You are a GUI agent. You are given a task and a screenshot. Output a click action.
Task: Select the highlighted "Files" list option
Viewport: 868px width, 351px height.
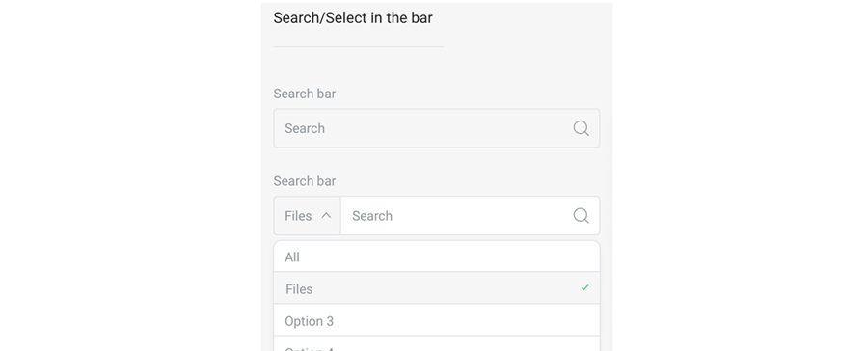coord(437,288)
